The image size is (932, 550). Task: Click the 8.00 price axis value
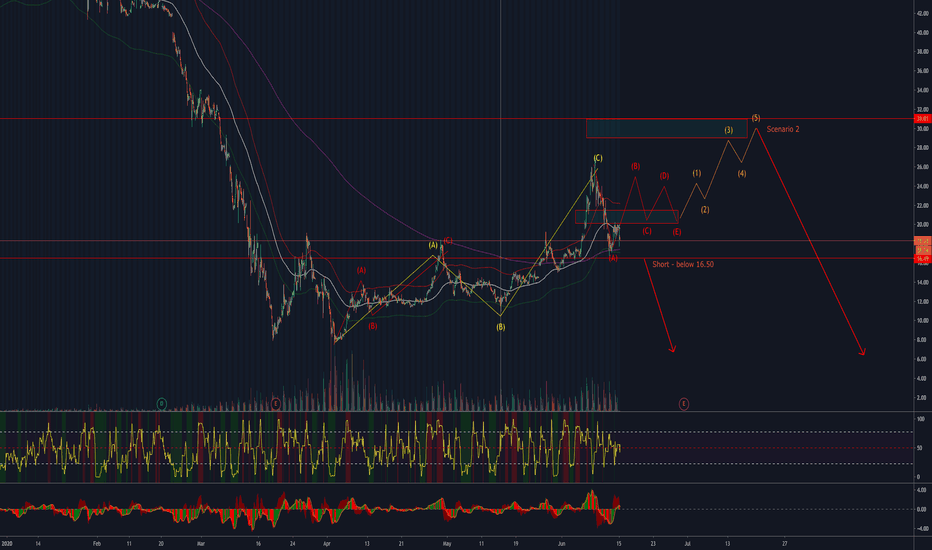click(x=923, y=340)
